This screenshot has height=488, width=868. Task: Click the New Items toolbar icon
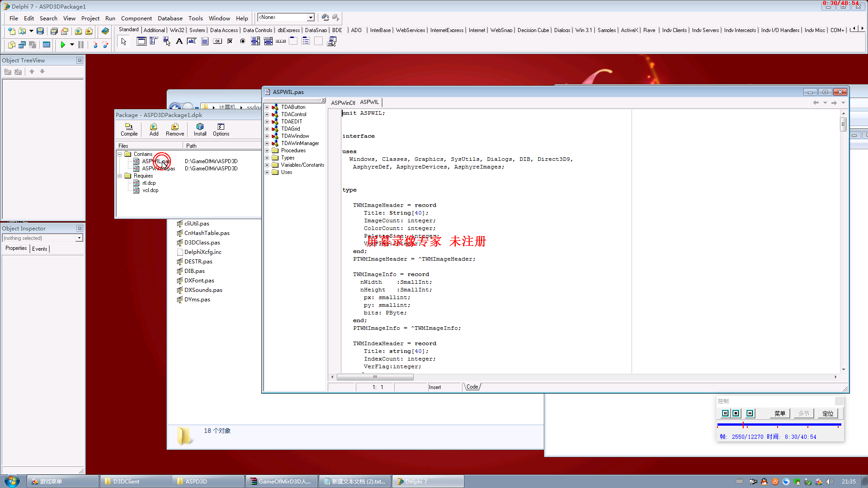[11, 31]
